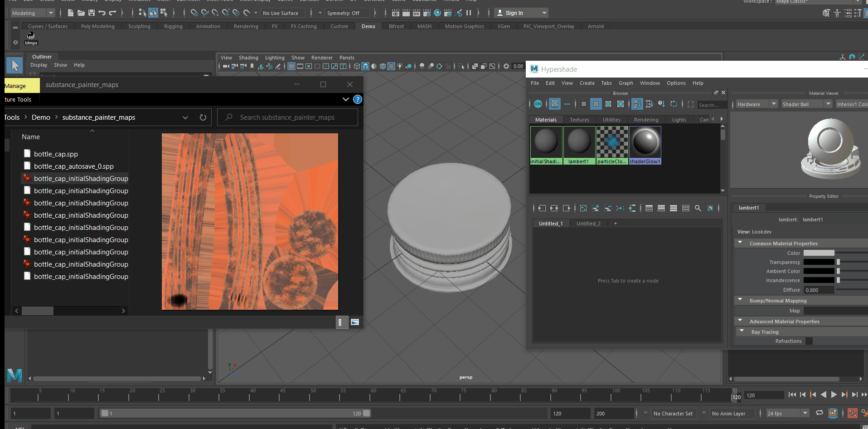This screenshot has width=868, height=429.
Task: Click the Save Scene icon in main toolbar
Action: click(x=92, y=13)
